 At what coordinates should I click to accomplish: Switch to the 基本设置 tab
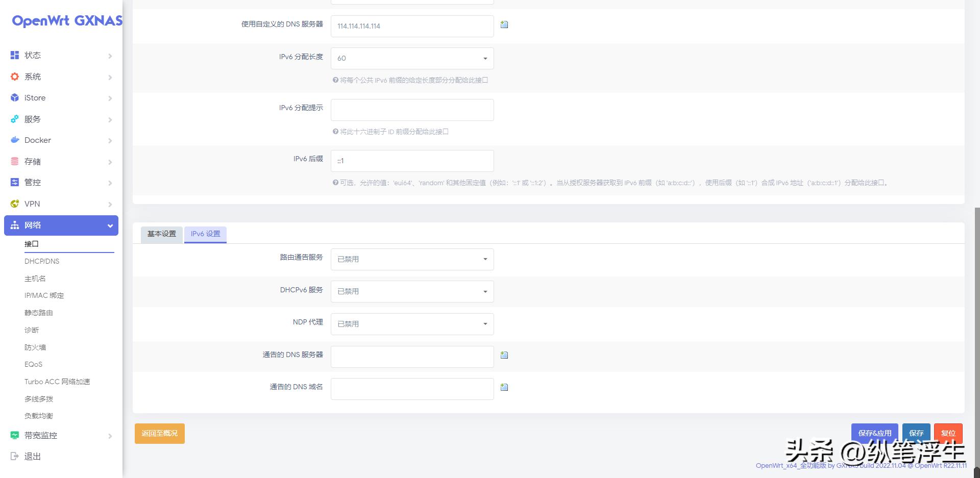(161, 234)
